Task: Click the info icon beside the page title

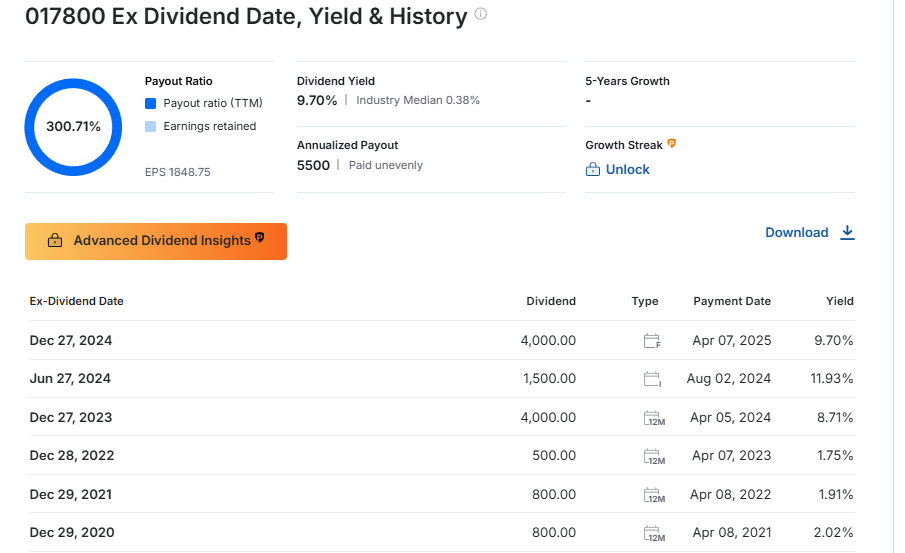Action: coord(481,15)
